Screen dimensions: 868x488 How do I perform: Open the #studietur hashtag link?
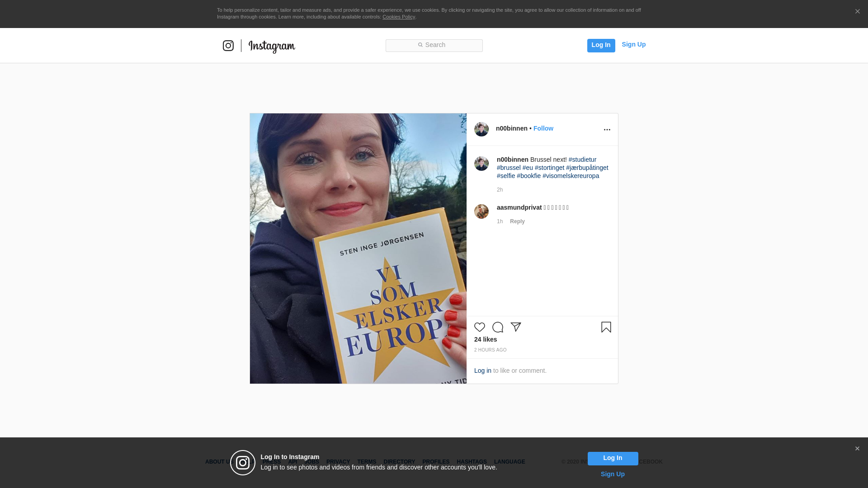coord(582,160)
